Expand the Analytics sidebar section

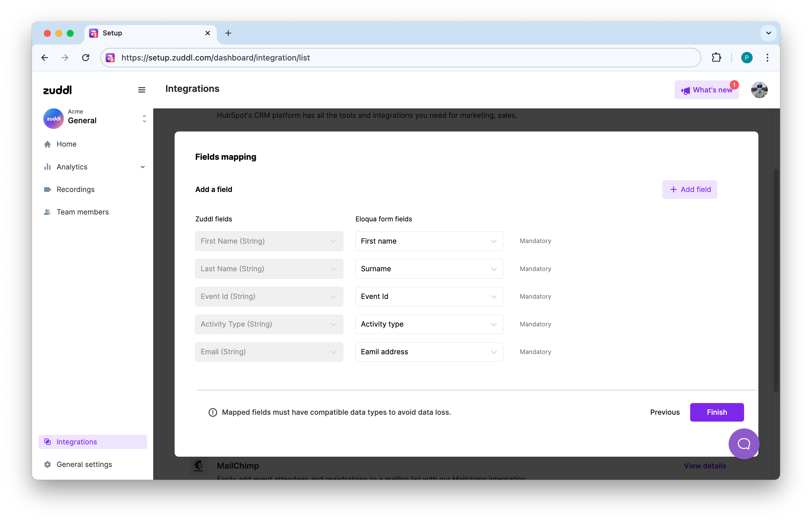[x=142, y=167]
